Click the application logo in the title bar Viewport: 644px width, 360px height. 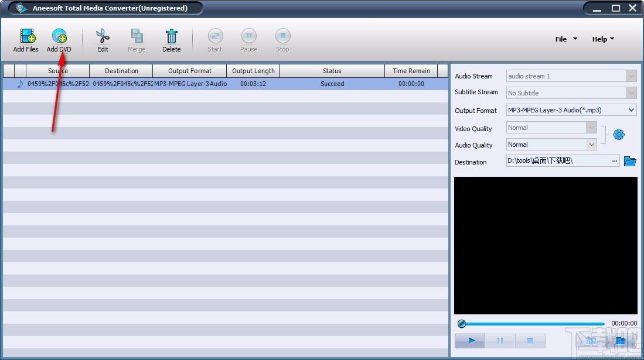pyautogui.click(x=21, y=8)
